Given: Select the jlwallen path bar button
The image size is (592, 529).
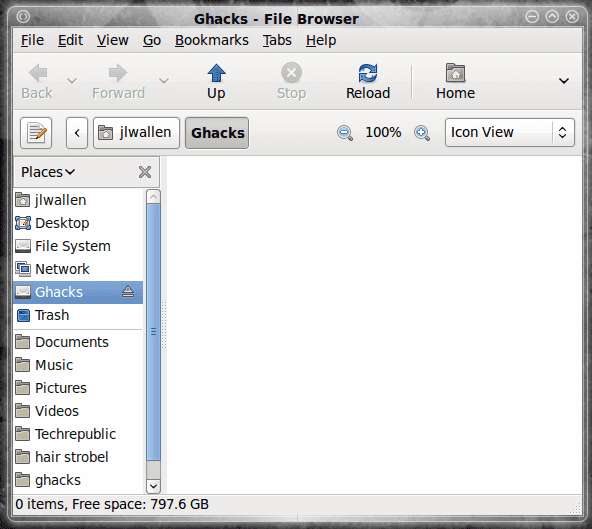Looking at the screenshot, I should point(136,133).
